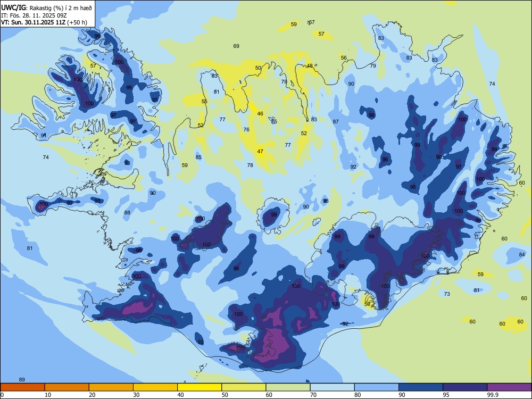Click the medium blue 90–95 legend swatch
532x399 pixels.
point(421,387)
